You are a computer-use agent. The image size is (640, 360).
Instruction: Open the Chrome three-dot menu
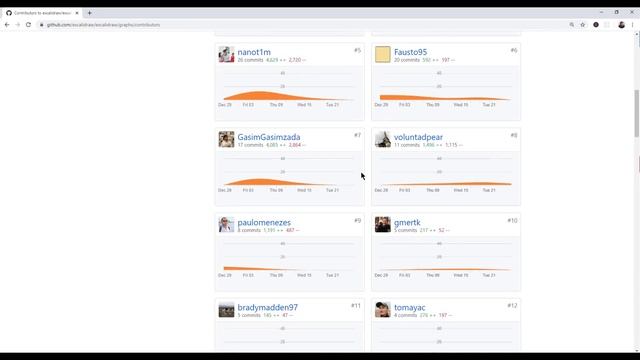click(633, 25)
